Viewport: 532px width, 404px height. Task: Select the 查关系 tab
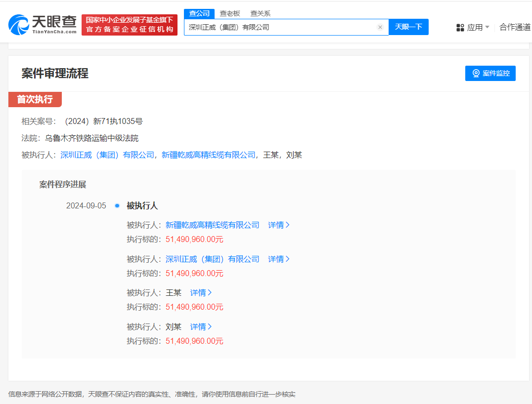(260, 13)
